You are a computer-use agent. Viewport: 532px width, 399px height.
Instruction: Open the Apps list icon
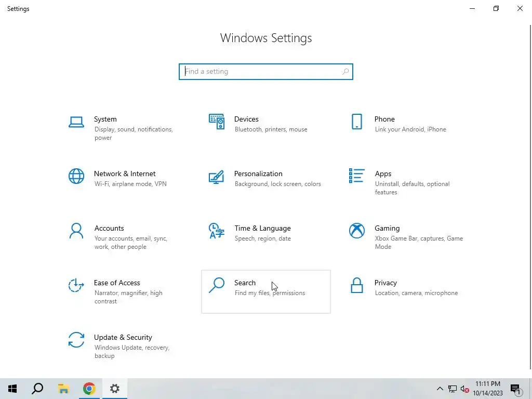click(x=356, y=176)
